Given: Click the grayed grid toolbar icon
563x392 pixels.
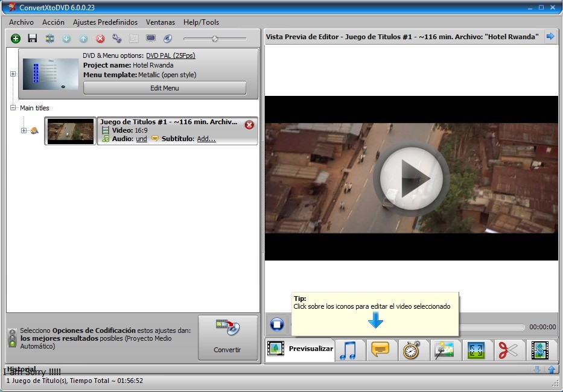Looking at the screenshot, I should coord(133,39).
